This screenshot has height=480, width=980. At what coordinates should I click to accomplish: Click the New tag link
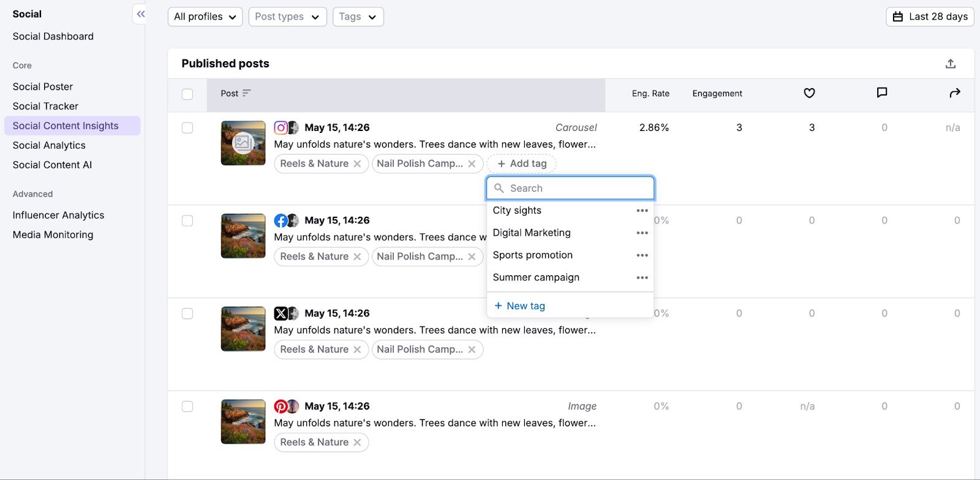(x=520, y=306)
